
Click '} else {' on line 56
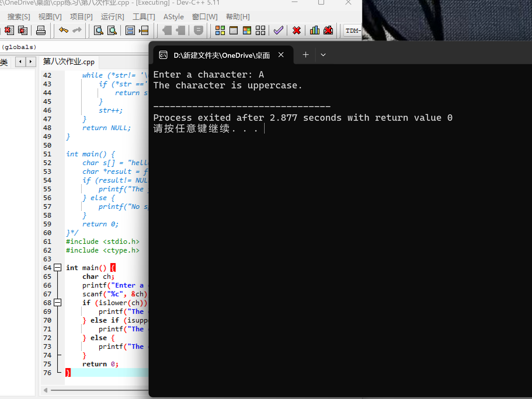point(99,198)
